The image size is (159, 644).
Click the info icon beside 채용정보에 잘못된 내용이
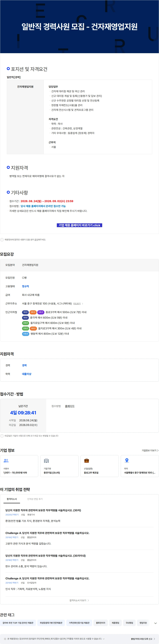point(2,240)
